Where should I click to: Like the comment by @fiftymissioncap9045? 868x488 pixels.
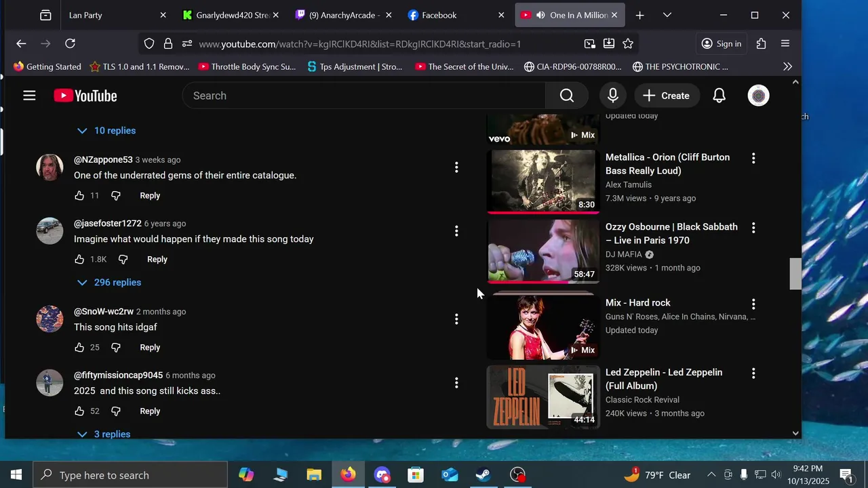[x=79, y=411]
